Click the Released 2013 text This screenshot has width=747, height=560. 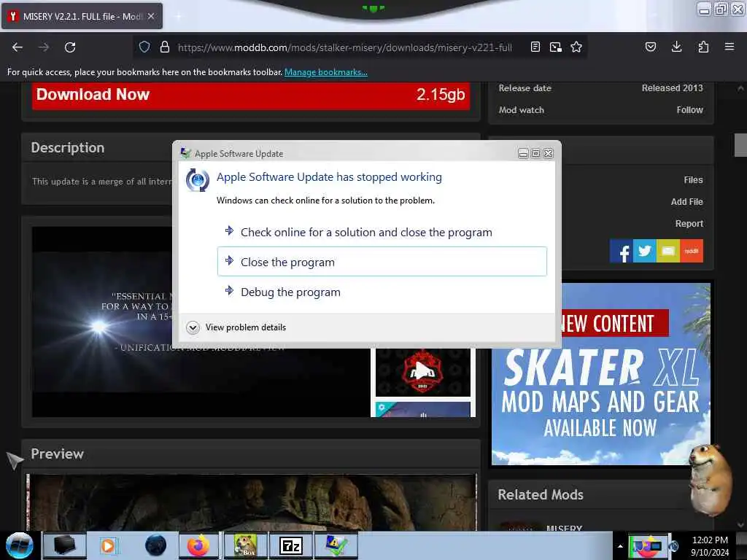pos(672,88)
